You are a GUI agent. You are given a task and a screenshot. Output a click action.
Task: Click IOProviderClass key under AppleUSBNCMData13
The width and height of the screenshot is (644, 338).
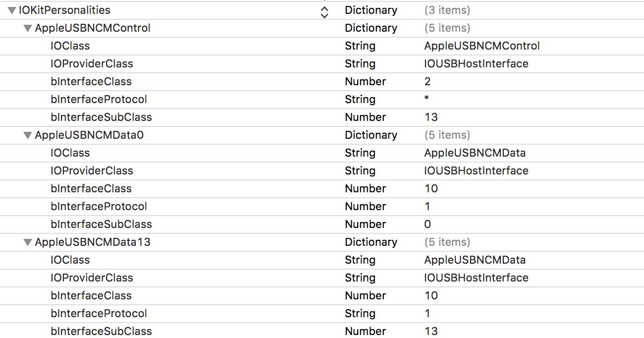92,278
